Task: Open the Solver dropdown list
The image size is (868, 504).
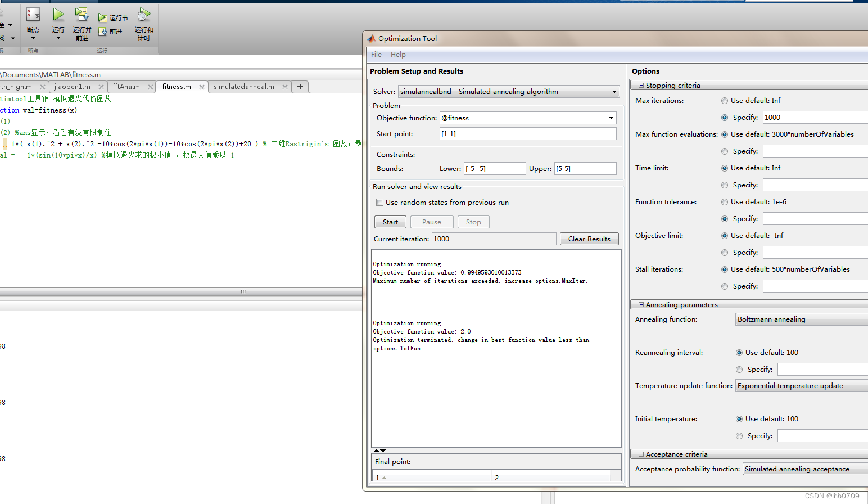Action: 509,92
